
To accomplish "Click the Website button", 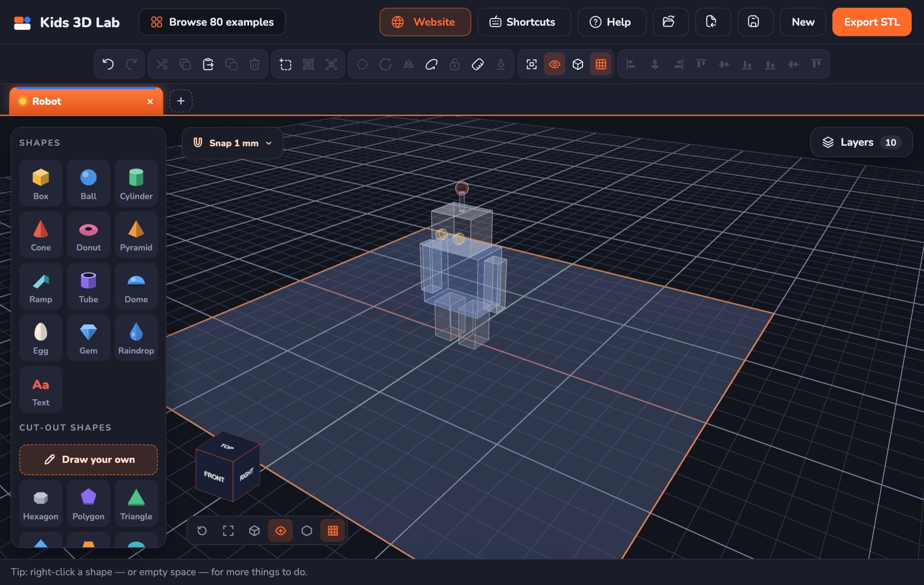I will coord(425,22).
